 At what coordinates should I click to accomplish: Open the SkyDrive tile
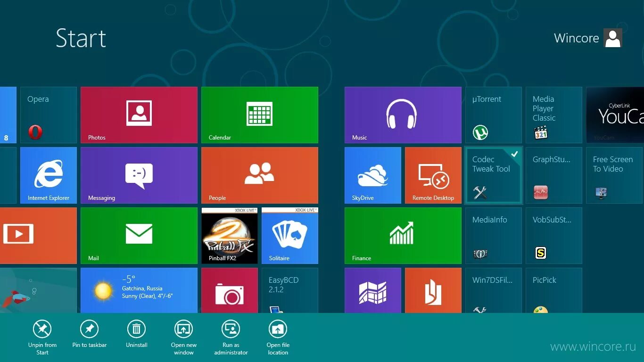coord(373,175)
